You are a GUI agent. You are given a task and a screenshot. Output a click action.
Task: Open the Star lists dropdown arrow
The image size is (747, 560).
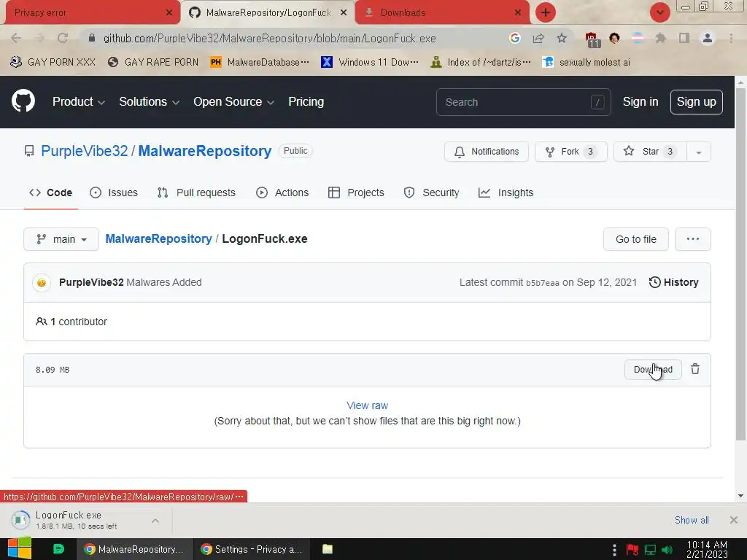click(x=698, y=152)
